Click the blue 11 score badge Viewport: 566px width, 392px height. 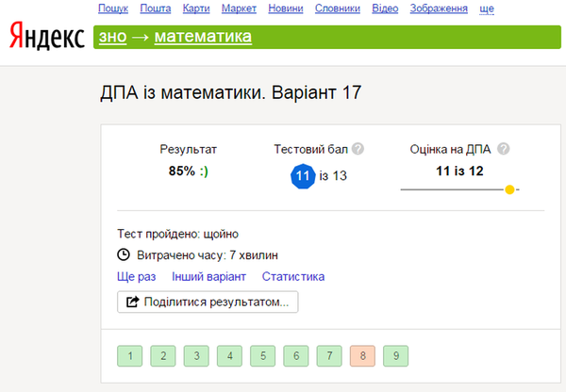pos(303,176)
